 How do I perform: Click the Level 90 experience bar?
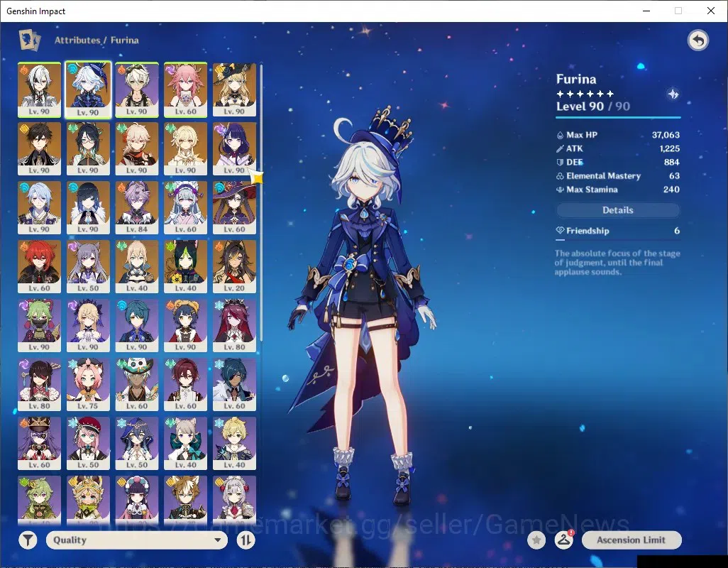pyautogui.click(x=618, y=117)
